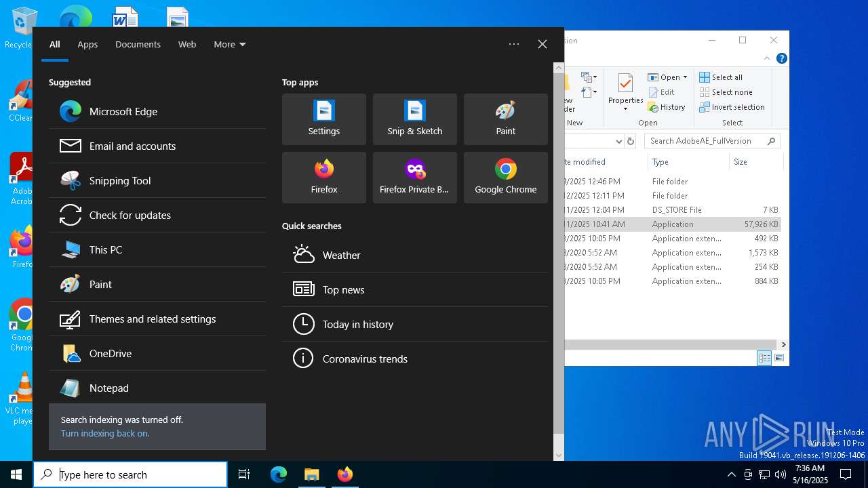This screenshot has width=868, height=488.
Task: Open Snip & Sketch tile
Action: pos(415,119)
